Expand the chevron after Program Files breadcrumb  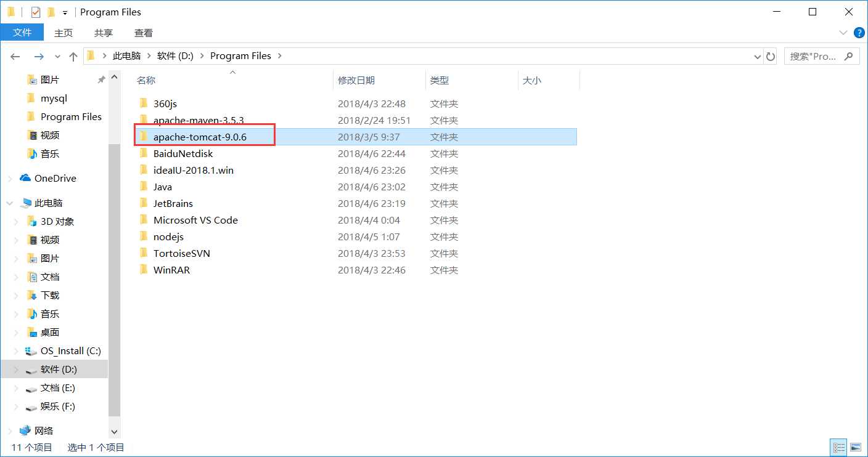279,56
